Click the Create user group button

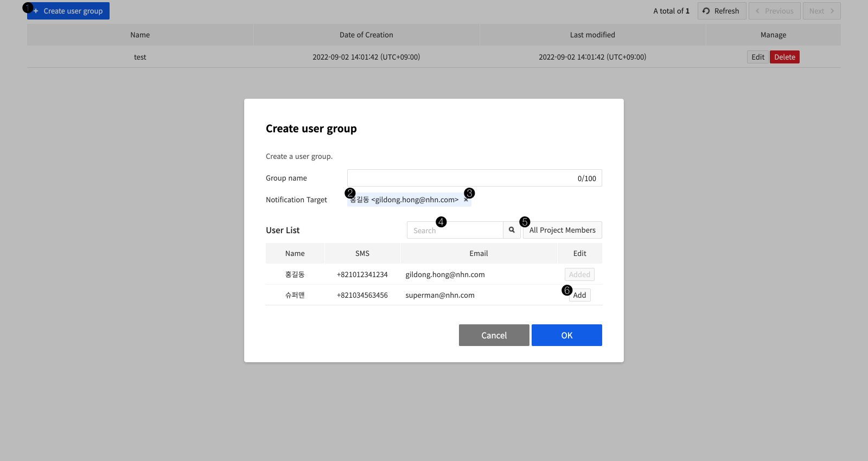tap(68, 11)
